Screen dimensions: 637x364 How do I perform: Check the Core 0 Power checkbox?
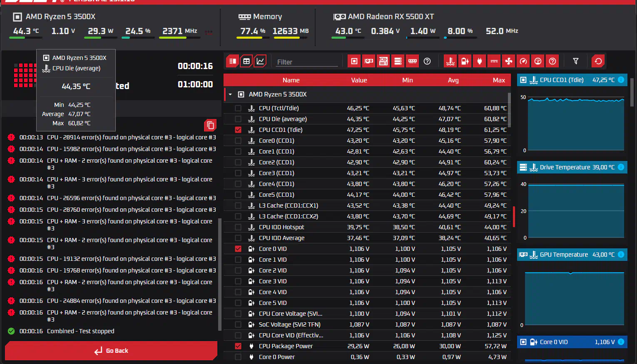coord(238,357)
